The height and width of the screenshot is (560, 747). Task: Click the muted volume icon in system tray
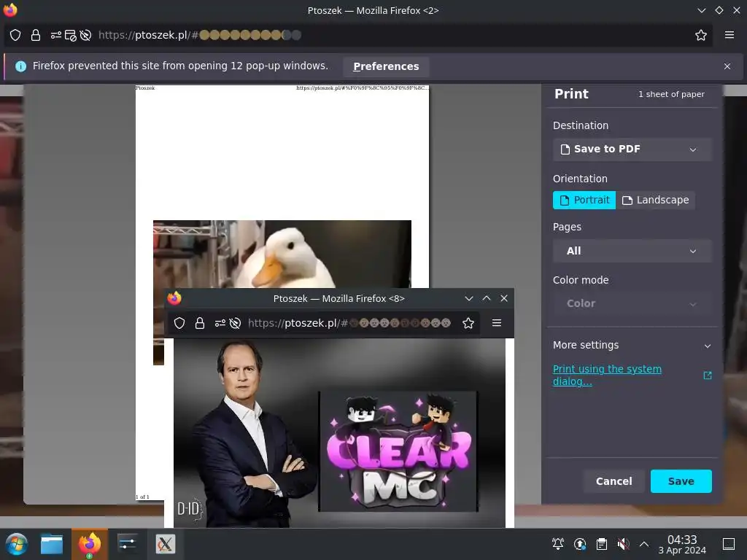623,544
